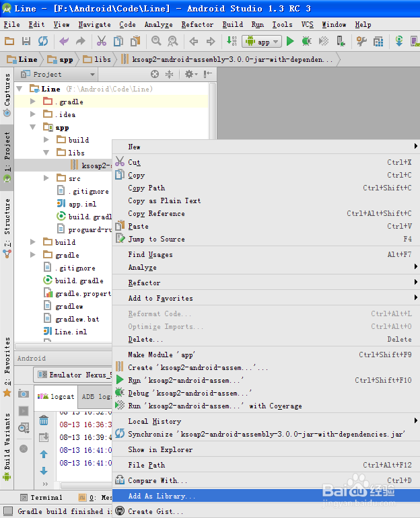
Task: Click logcat scroll up arrow icon
Action: click(x=44, y=454)
